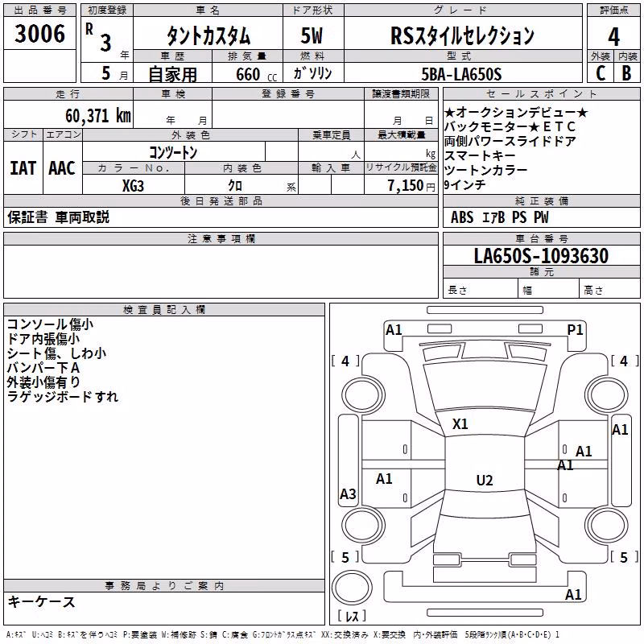Click A3 scratch mark on left side
This screenshot has width=644, height=644.
(348, 493)
